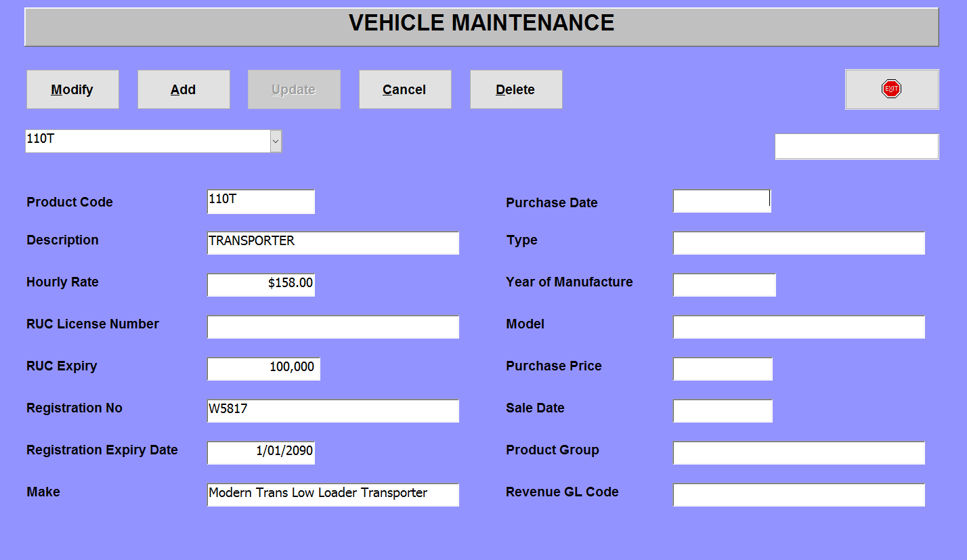Select the Hourly Rate field showing $158.00
The image size is (967, 560).
click(x=260, y=284)
